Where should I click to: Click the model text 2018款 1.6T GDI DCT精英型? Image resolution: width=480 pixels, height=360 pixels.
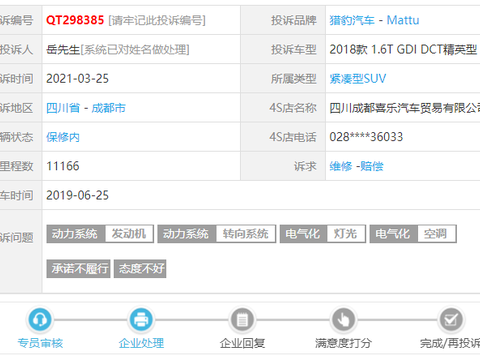403,50
